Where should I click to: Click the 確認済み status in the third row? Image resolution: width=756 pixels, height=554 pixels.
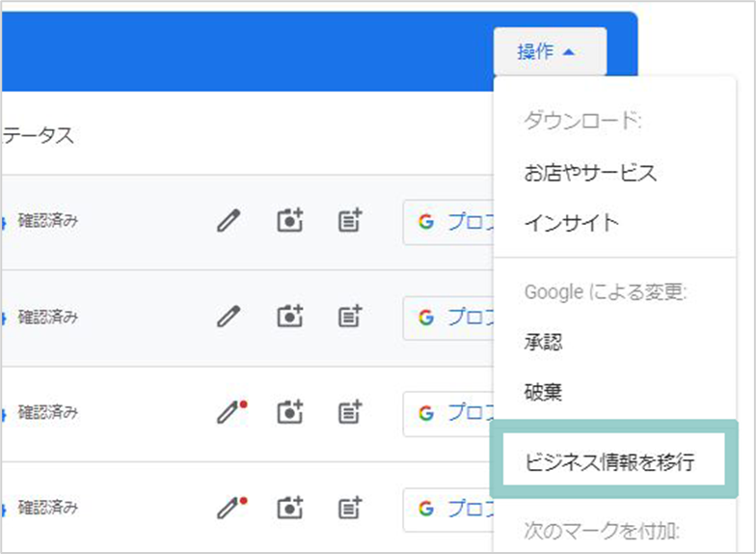[x=48, y=412]
